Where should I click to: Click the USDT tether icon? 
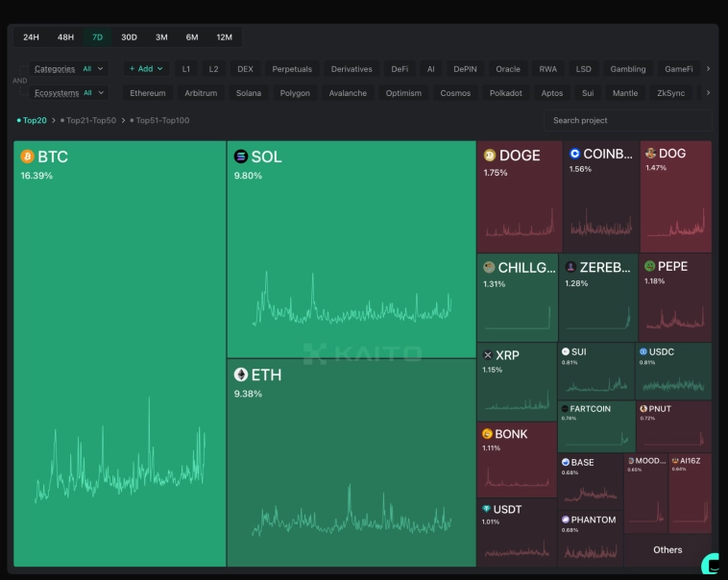487,509
